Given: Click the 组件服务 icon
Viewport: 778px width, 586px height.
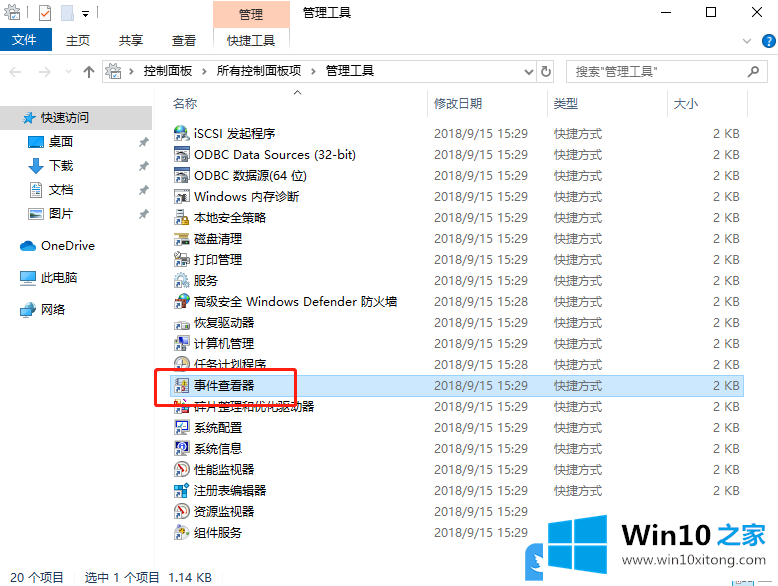Looking at the screenshot, I should tap(182, 532).
